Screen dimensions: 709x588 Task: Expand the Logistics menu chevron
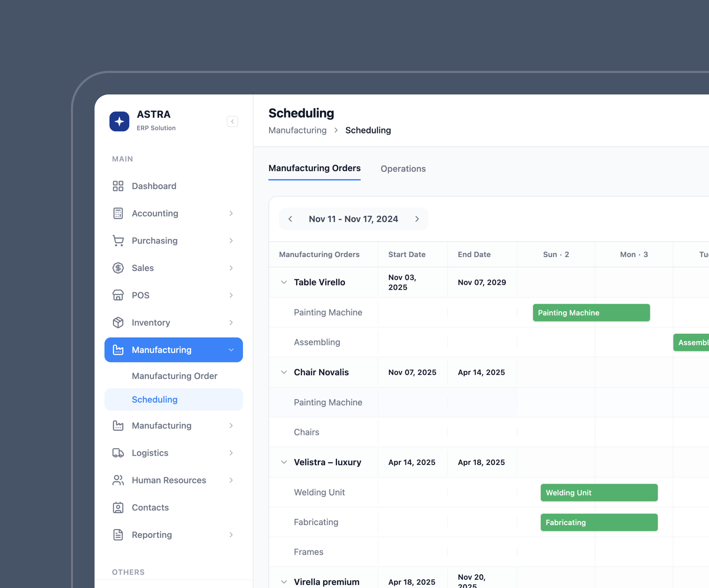pos(231,453)
